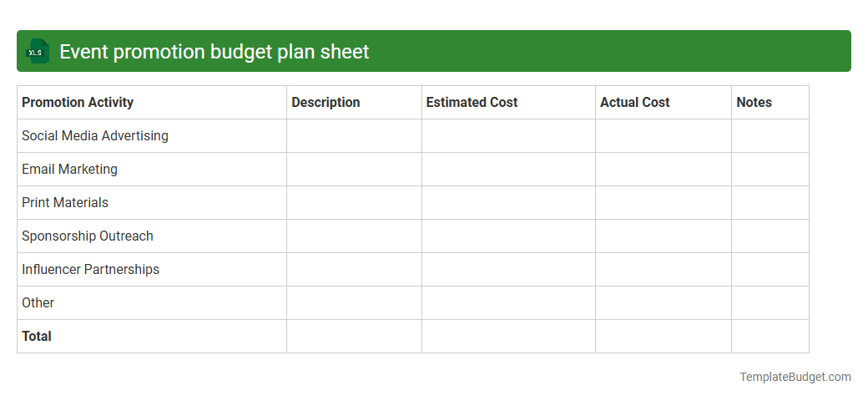Click Notes cell for Email Marketing
868x401 pixels.
(x=770, y=169)
